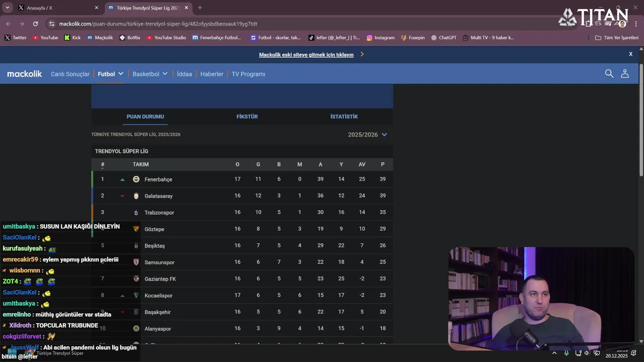Open the Maçkolik bookmark
Screen dimensions: 644x362
[100, 38]
